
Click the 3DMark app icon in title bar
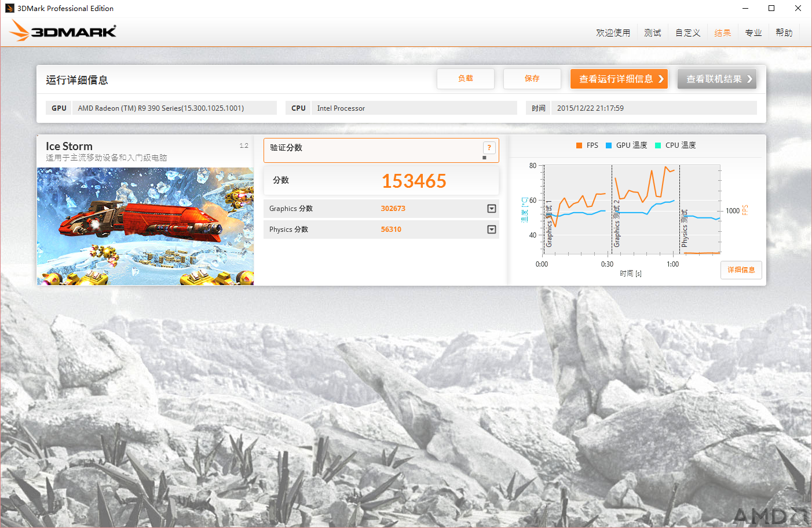coord(9,8)
